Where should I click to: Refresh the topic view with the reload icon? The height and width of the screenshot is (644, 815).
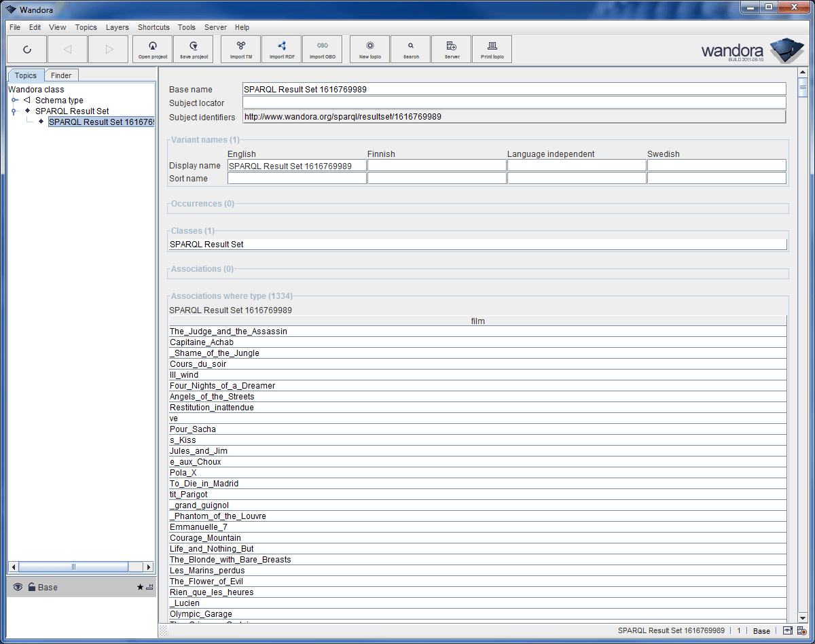(x=26, y=49)
